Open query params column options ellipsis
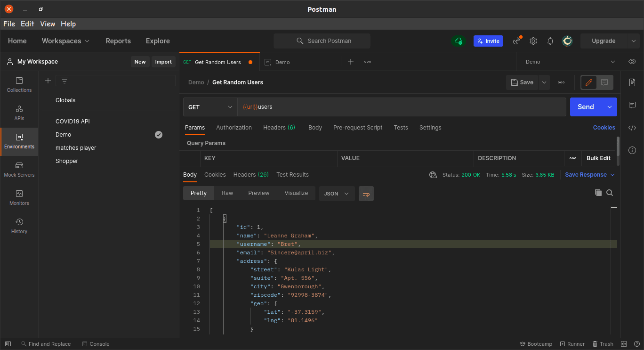 pos(573,158)
